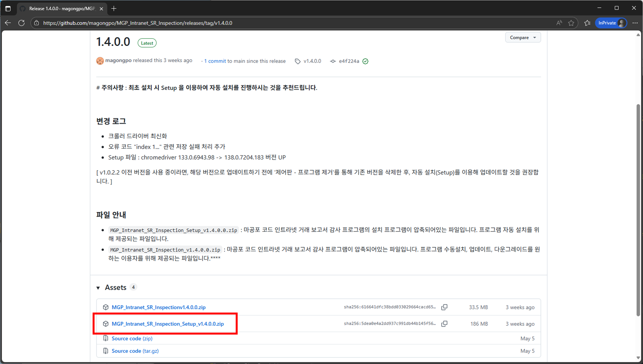Click file icon beside Source code (zip)
This screenshot has width=643, height=364.
(106, 338)
